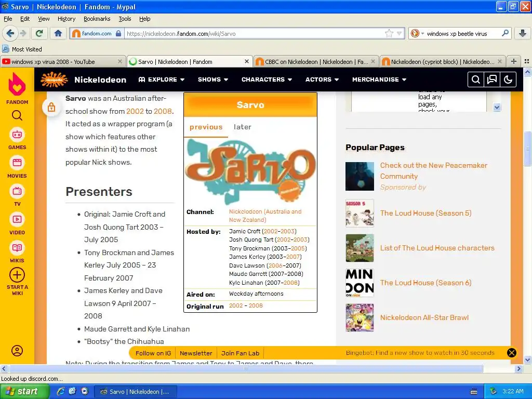Open the search engine selector dropdown
The width and height of the screenshot is (532, 399).
click(418, 33)
